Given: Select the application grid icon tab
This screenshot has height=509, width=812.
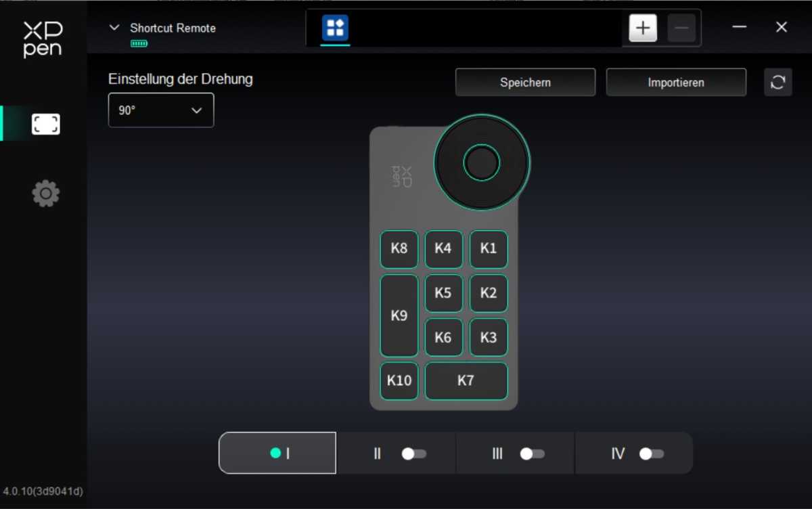Looking at the screenshot, I should tap(335, 28).
